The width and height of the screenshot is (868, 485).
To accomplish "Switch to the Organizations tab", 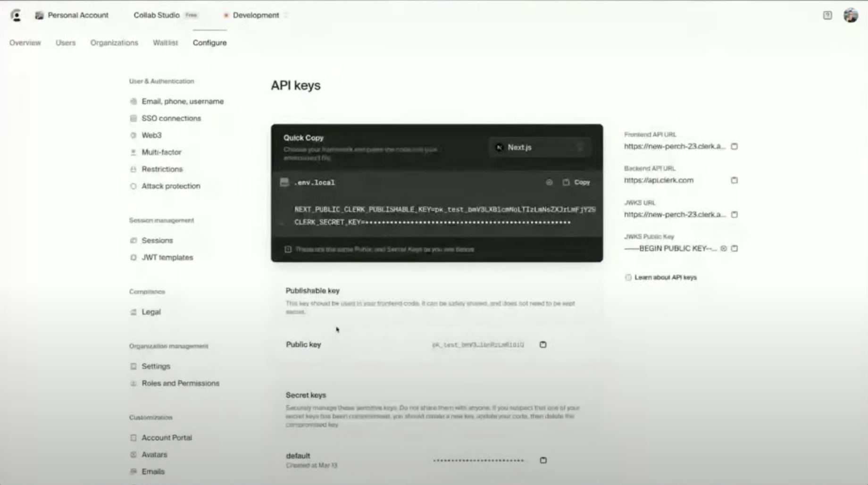I will coord(114,42).
